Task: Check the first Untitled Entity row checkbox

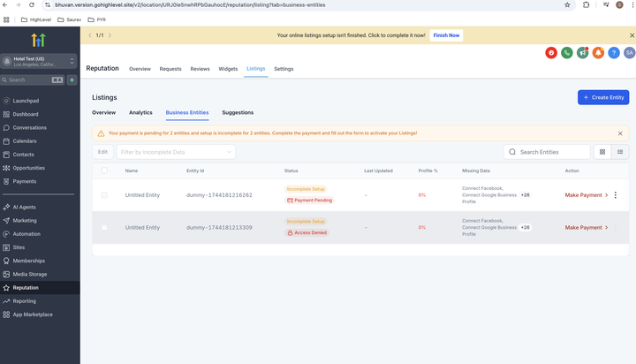Action: click(x=104, y=194)
